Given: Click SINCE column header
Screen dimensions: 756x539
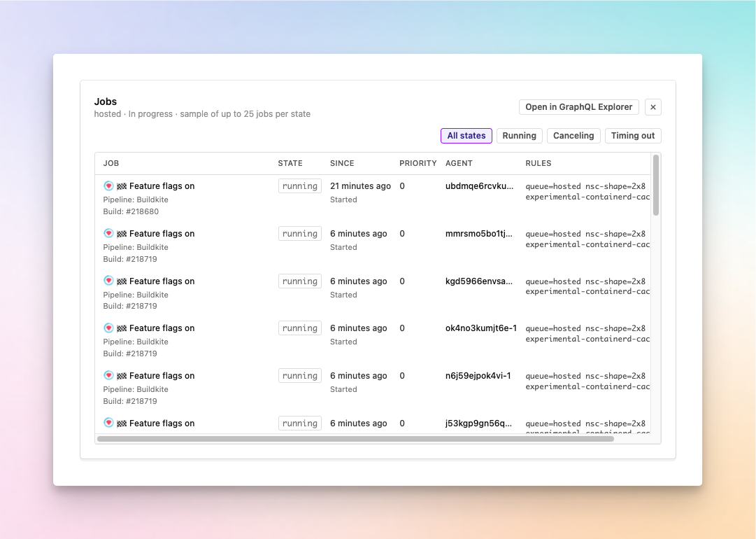Looking at the screenshot, I should (342, 163).
